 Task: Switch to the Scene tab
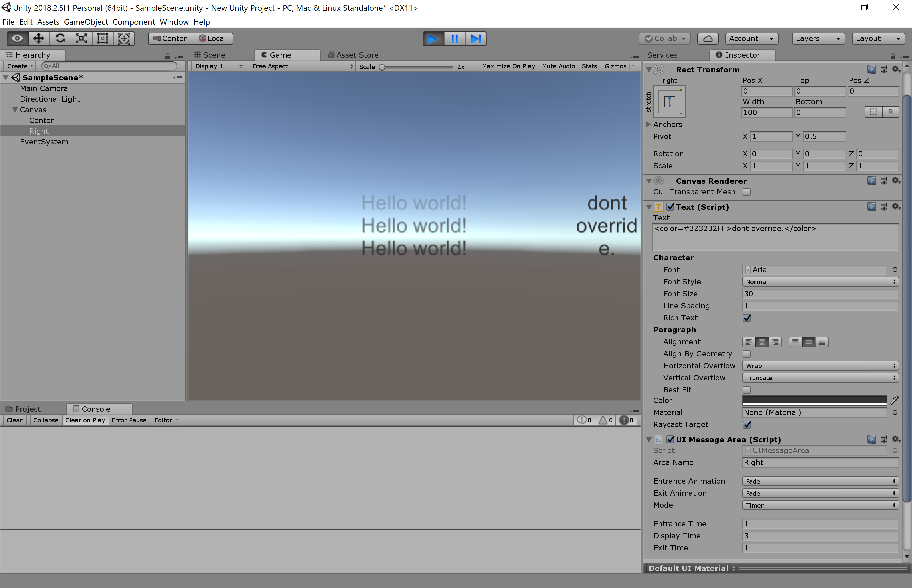click(210, 55)
